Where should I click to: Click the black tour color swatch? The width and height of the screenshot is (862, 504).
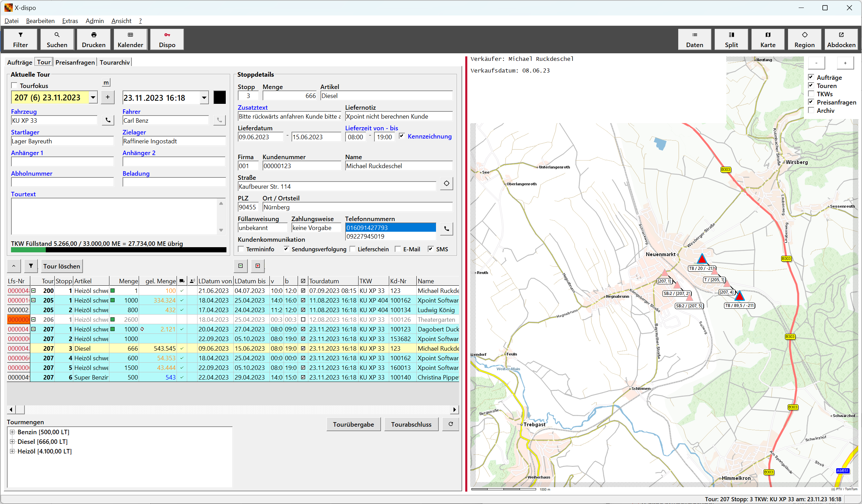pos(220,97)
